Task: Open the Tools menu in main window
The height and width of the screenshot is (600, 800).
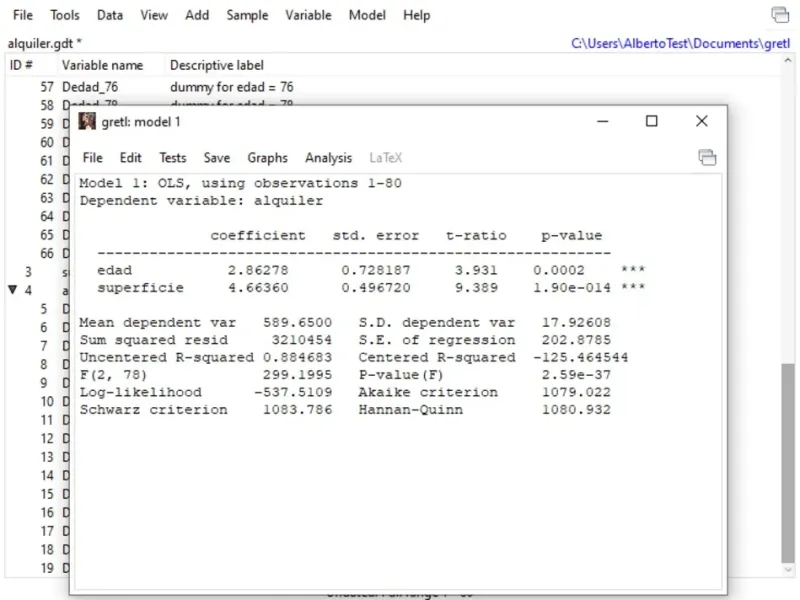Action: (x=65, y=15)
